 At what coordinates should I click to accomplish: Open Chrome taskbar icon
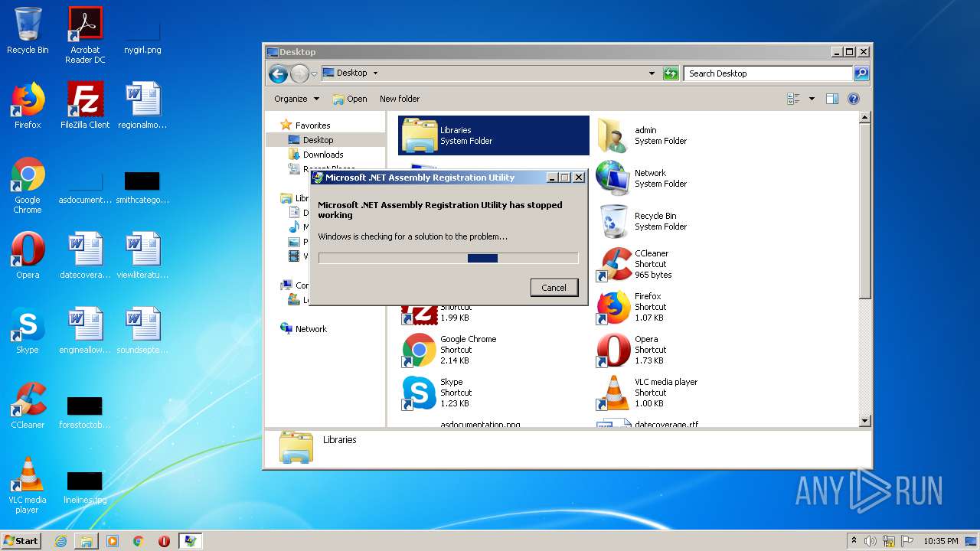pyautogui.click(x=139, y=541)
